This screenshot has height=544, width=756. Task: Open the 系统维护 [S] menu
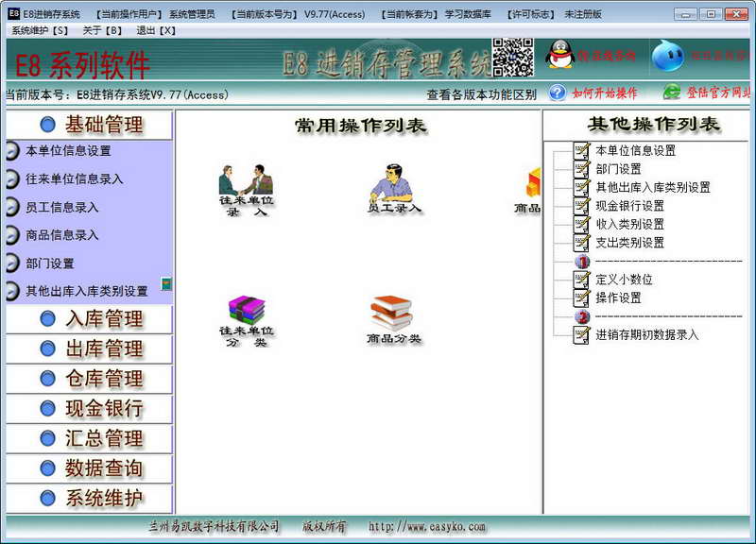pyautogui.click(x=40, y=30)
